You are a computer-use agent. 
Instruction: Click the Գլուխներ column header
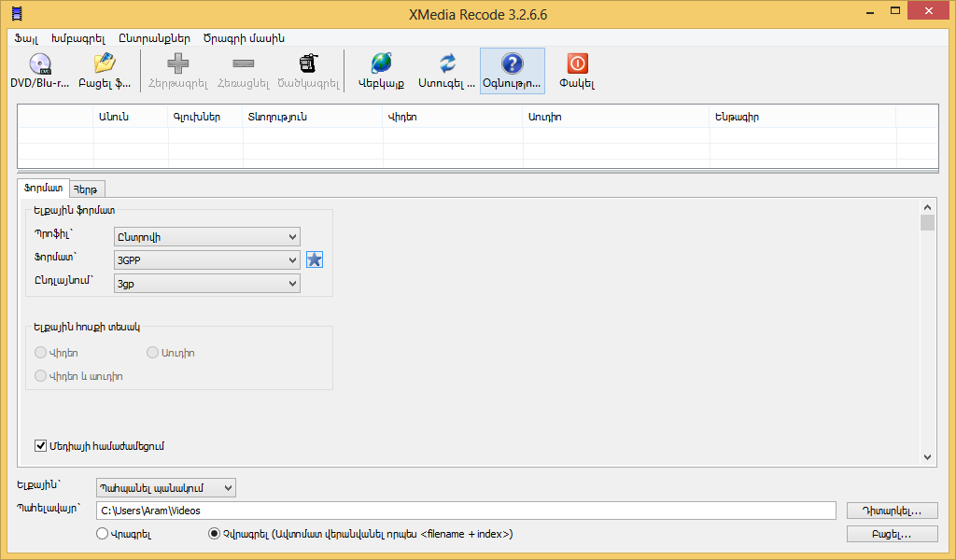coord(205,117)
